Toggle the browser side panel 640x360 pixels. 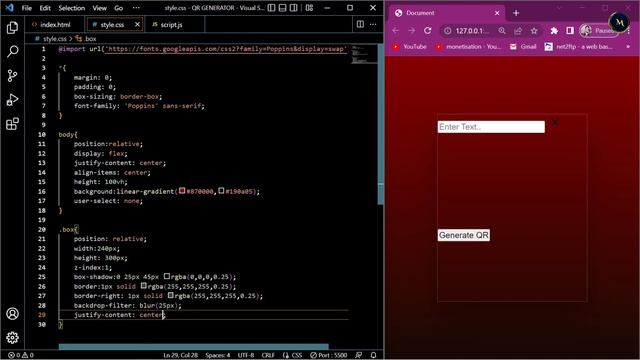[x=570, y=31]
